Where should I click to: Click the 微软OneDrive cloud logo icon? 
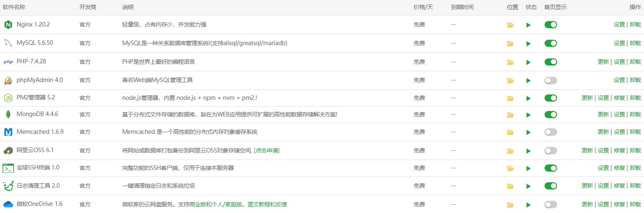click(8, 204)
